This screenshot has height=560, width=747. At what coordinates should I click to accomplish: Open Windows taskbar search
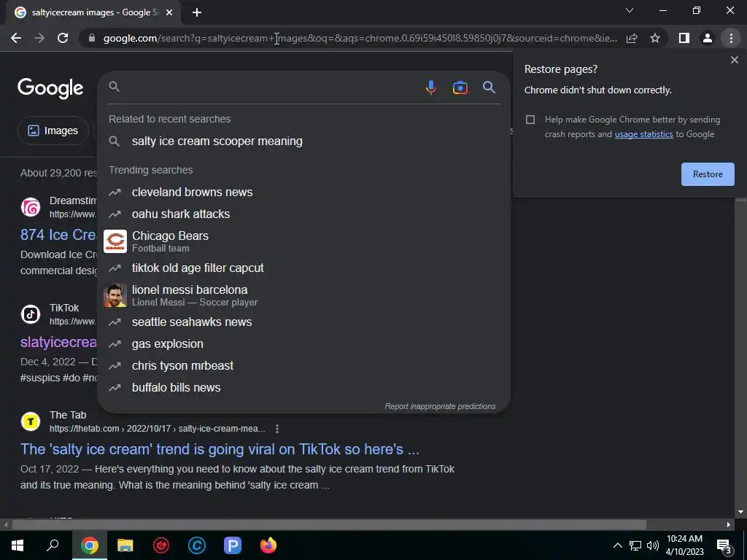point(53,545)
